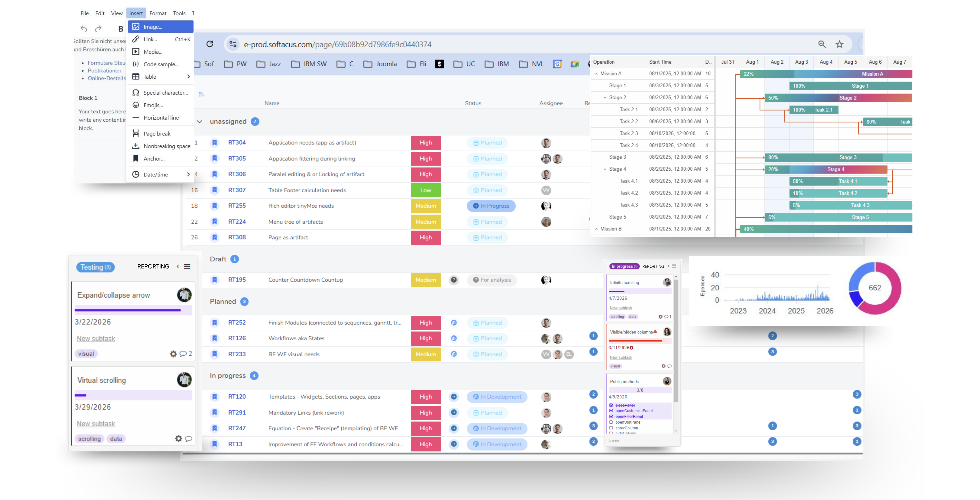The width and height of the screenshot is (980, 500).
Task: Open the hamburger menu in In progress panel
Action: pos(674,266)
